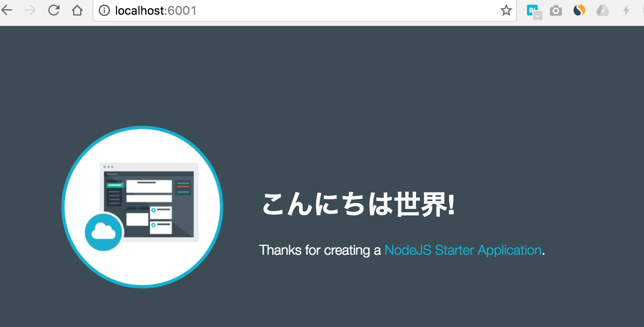Bookmark this page with the star
This screenshot has height=327, width=644.
[x=506, y=10]
